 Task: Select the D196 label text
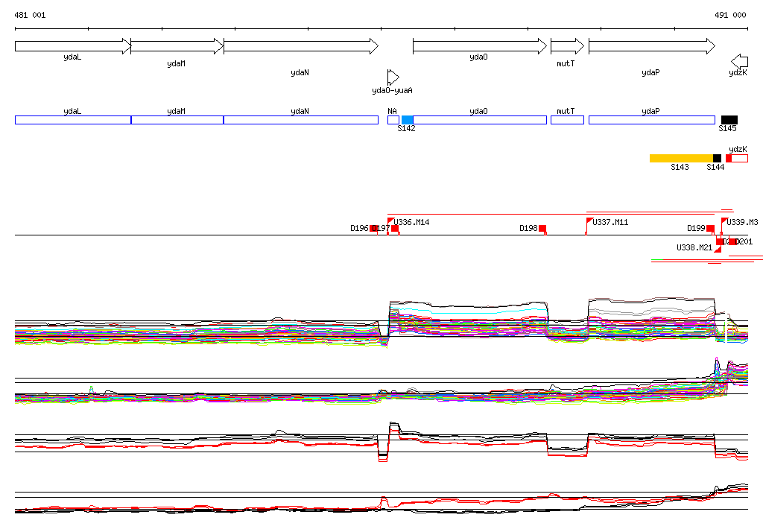tap(360, 228)
